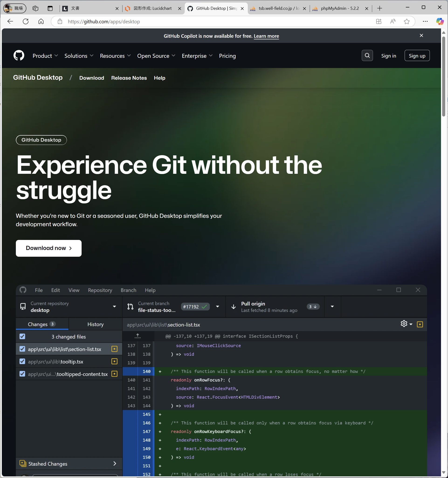Click the GitHub Octocat logo in header

tap(19, 55)
